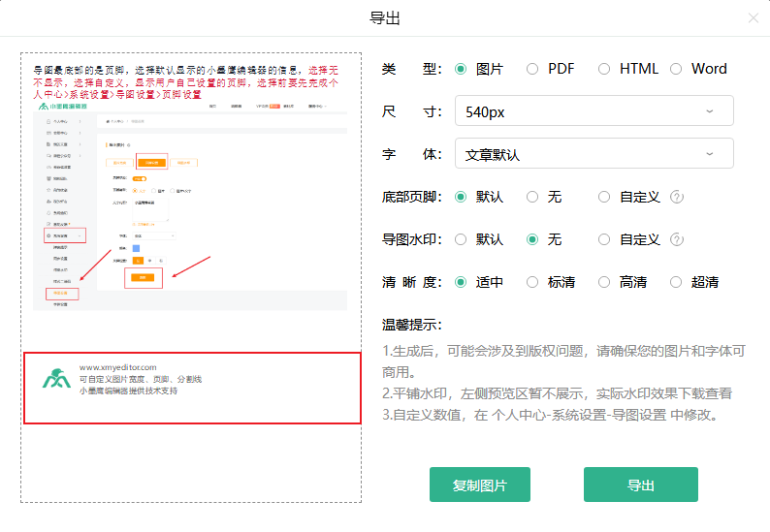The height and width of the screenshot is (532, 770).
Task: Select the PDF export type
Action: [532, 69]
